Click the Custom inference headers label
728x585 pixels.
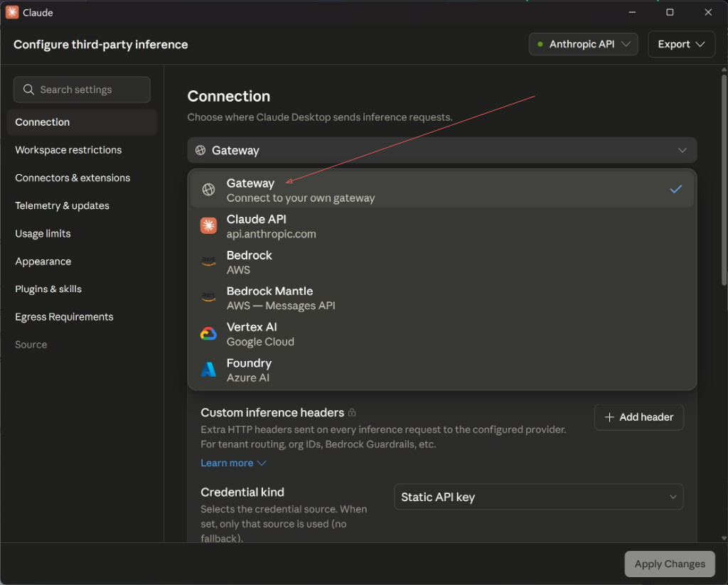pyautogui.click(x=272, y=412)
